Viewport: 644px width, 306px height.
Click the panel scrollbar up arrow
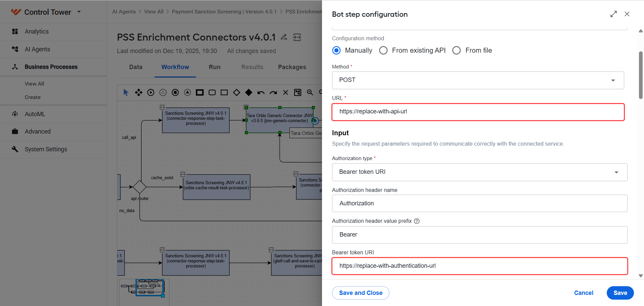(x=641, y=31)
